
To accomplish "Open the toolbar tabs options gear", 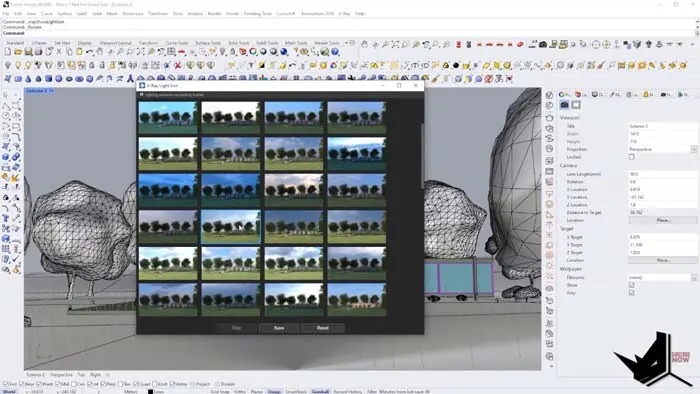I will click(352, 43).
